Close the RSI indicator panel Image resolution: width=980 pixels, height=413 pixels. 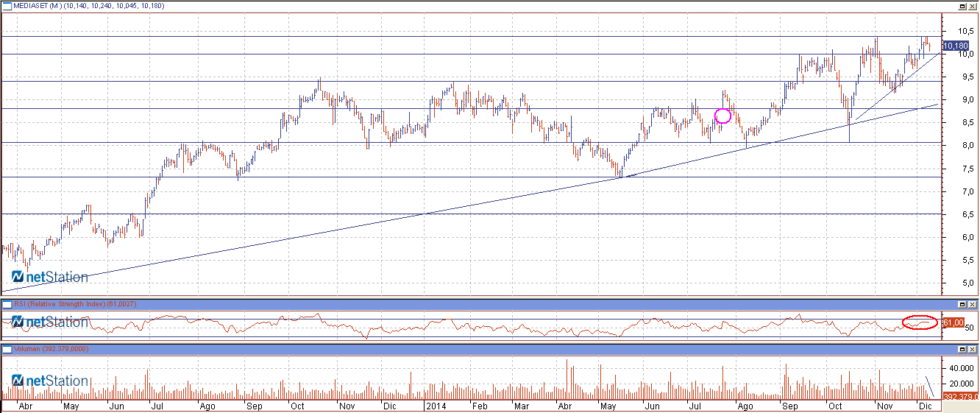(973, 304)
